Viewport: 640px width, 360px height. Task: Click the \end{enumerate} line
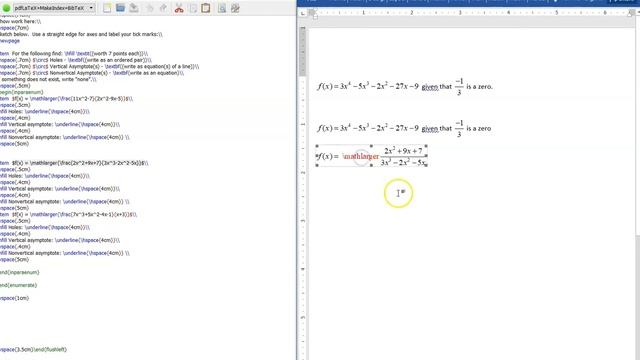[18, 285]
